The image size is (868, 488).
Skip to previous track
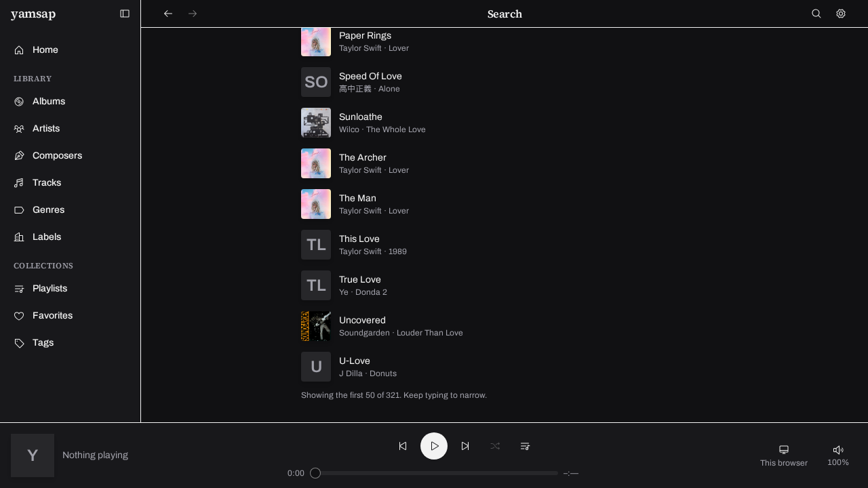(x=403, y=446)
